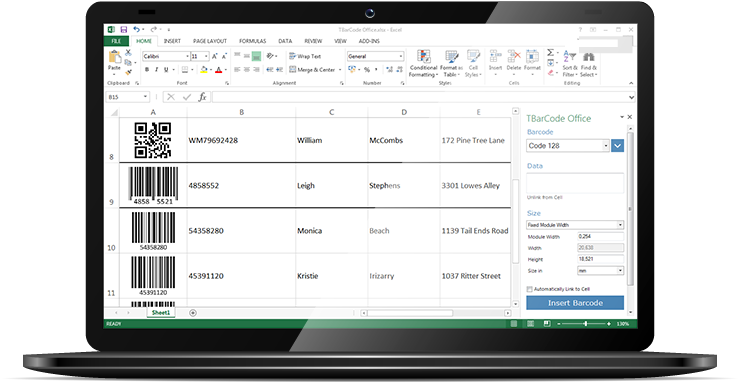Click the Page Break Preview status bar icon
The width and height of the screenshot is (739, 382).
coord(547,324)
